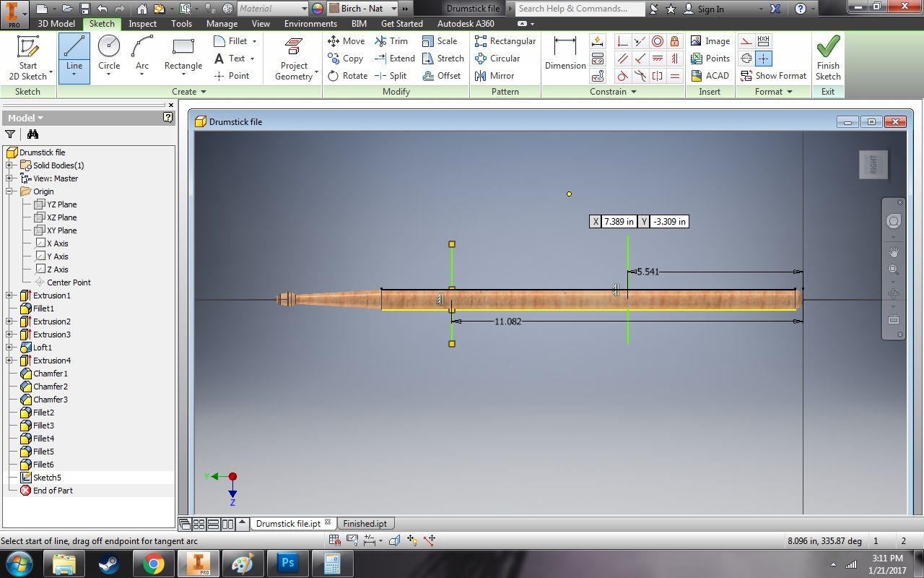Open the Constrain panel dropdown

tap(632, 92)
